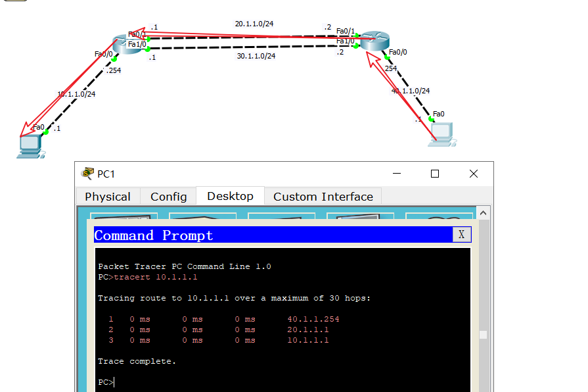Click the tracert 10.1.1.1 command text
This screenshot has width=588, height=392.
coord(156,277)
